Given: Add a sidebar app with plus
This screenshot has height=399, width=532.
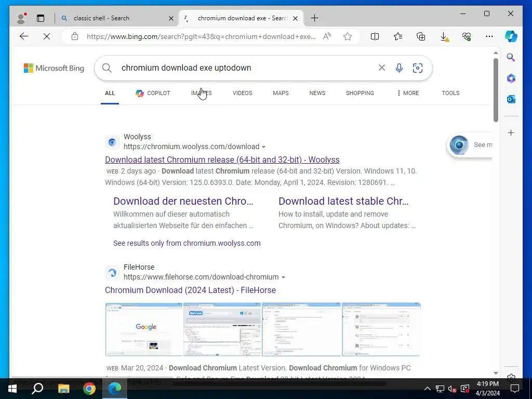Looking at the screenshot, I should click(x=511, y=132).
